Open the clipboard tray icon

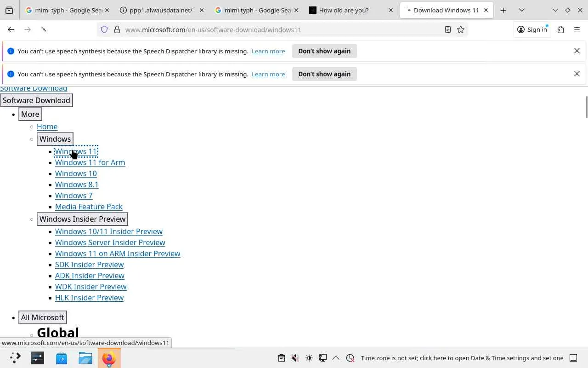282,358
